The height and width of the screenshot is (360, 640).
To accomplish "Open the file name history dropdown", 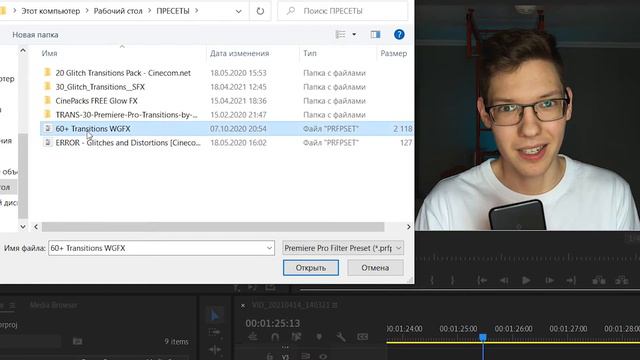I will coord(269,248).
